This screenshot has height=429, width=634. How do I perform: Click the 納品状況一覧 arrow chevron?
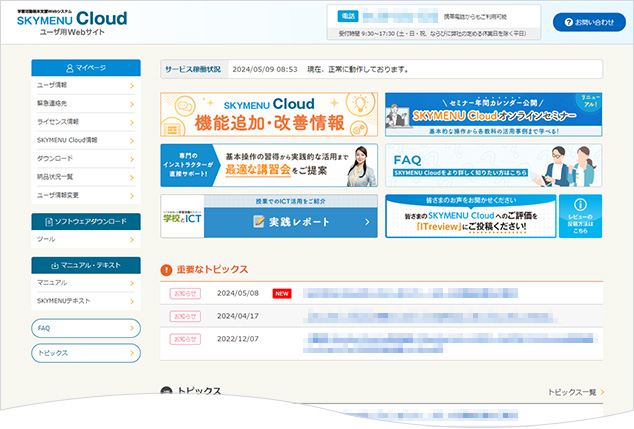(x=132, y=176)
